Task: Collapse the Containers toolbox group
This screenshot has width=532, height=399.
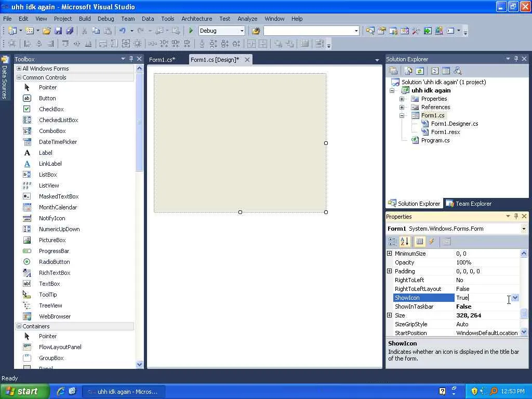Action: click(19, 326)
